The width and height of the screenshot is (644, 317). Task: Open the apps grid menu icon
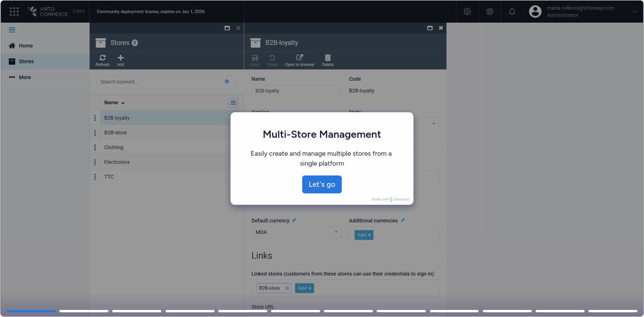pos(14,11)
